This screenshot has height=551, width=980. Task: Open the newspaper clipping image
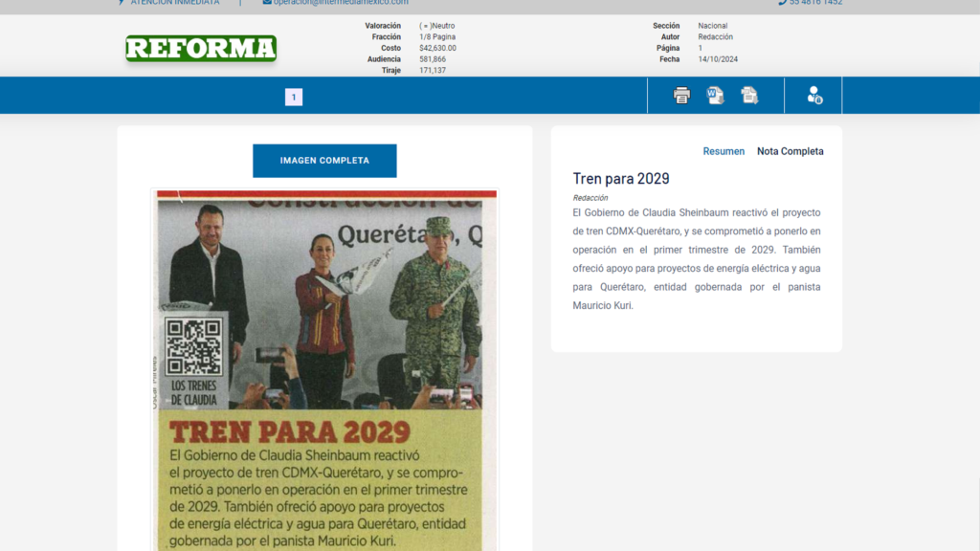click(325, 370)
